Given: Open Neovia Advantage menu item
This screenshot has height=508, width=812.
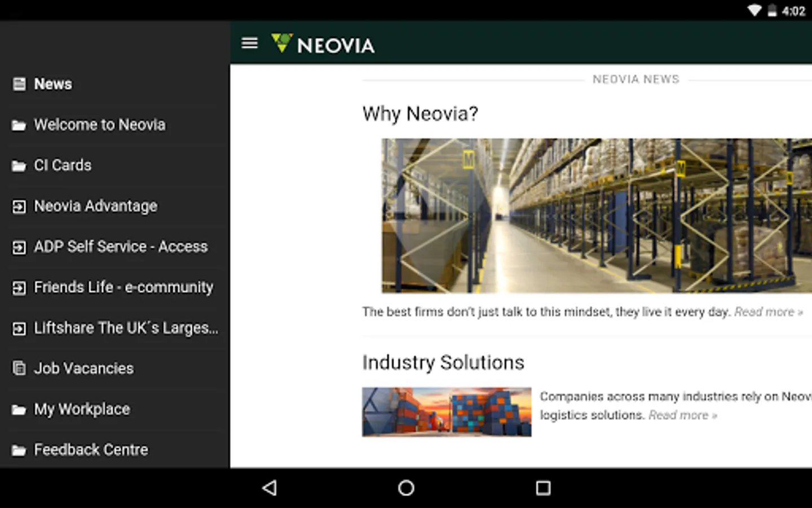Looking at the screenshot, I should pos(114,206).
